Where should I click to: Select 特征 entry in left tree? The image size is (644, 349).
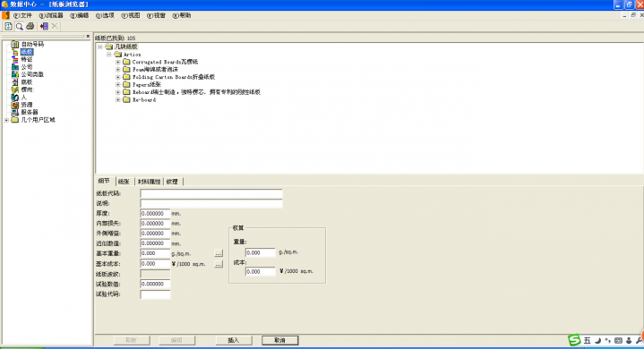pos(27,59)
